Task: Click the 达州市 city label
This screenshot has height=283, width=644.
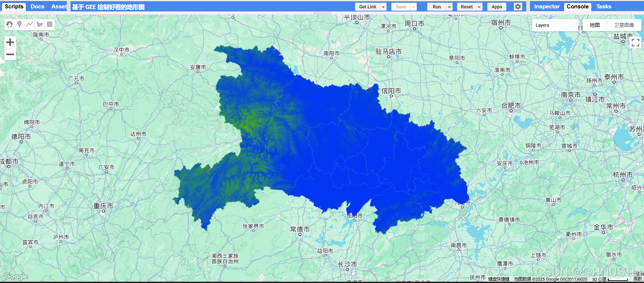Action: point(138,134)
